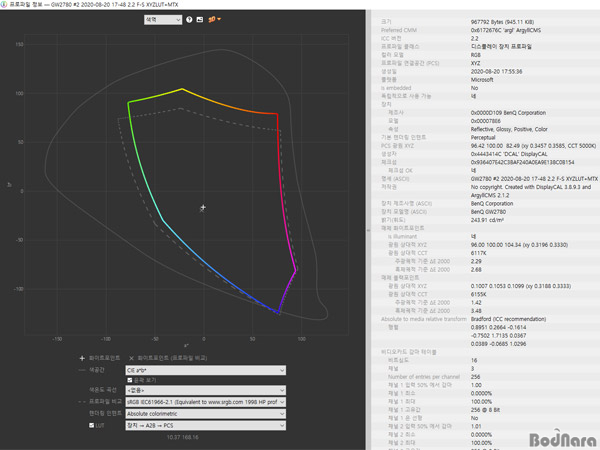Click the orange 3D view icon
Image resolution: width=600 pixels, height=450 pixels.
point(212,20)
